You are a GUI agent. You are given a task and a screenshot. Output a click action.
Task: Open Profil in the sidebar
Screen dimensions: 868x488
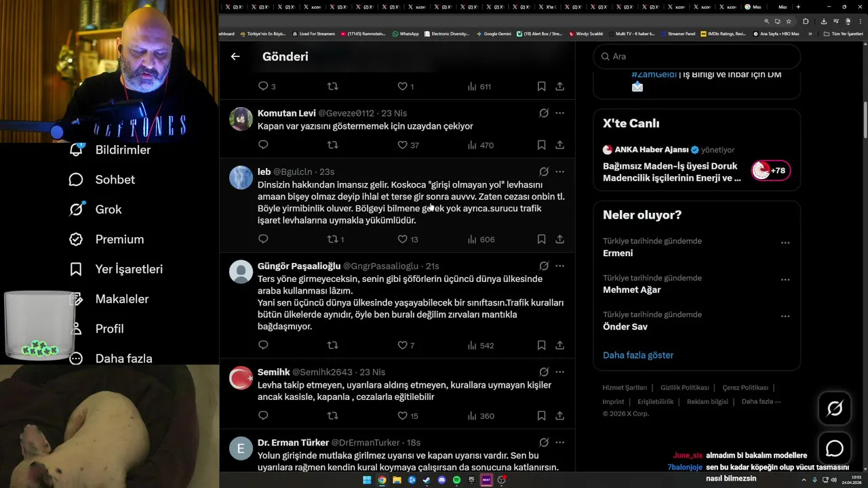[x=96, y=329]
